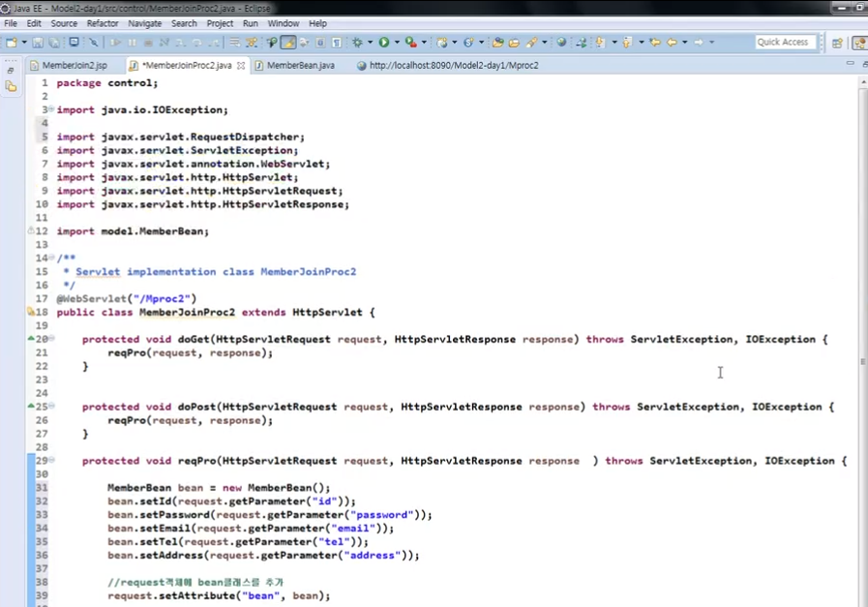The image size is (868, 607).
Task: Select the Java EE perspective icon
Action: (x=859, y=43)
